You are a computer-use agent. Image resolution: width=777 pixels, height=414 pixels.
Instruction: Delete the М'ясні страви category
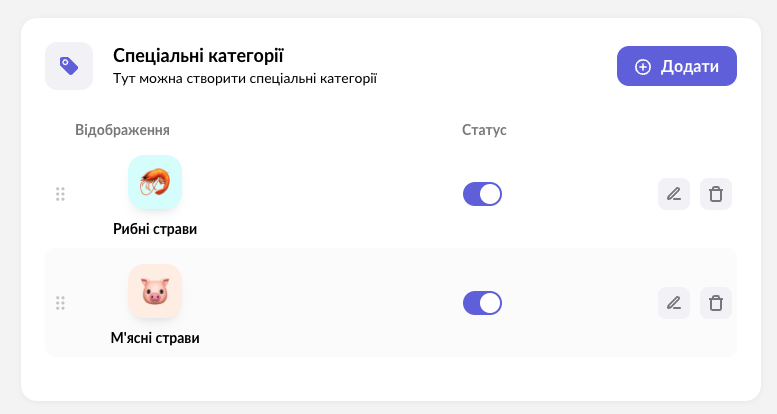(x=716, y=303)
